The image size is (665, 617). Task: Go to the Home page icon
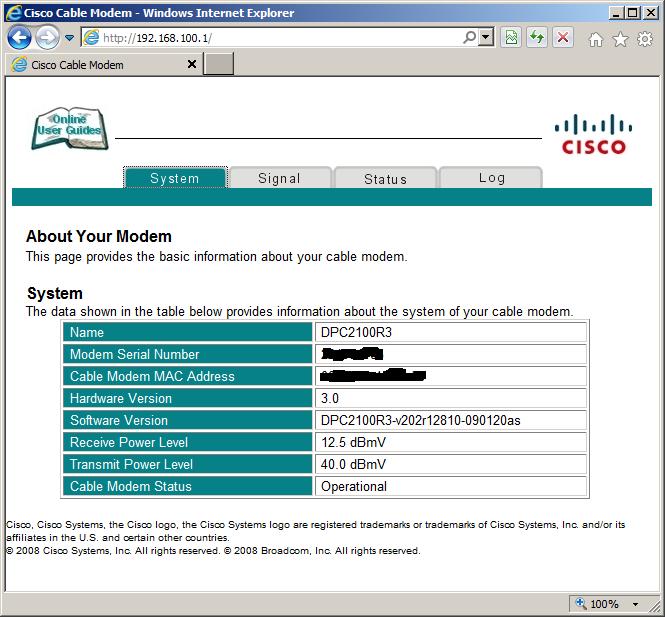click(x=595, y=39)
